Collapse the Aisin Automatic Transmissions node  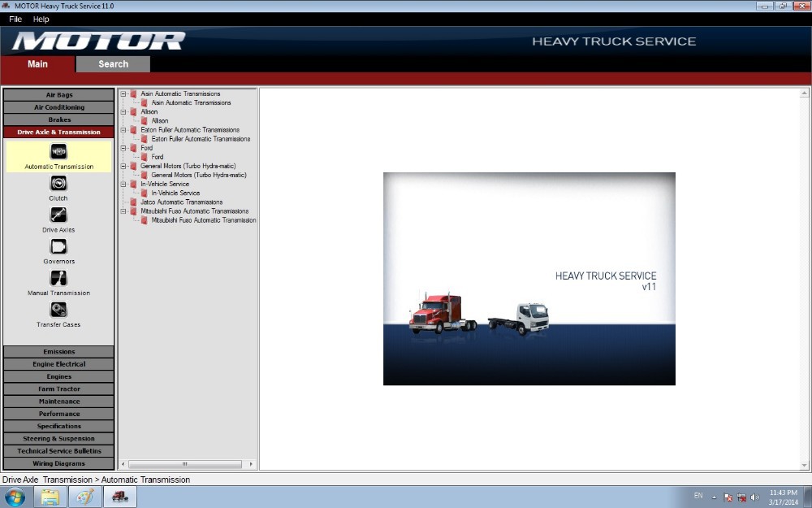tap(123, 93)
